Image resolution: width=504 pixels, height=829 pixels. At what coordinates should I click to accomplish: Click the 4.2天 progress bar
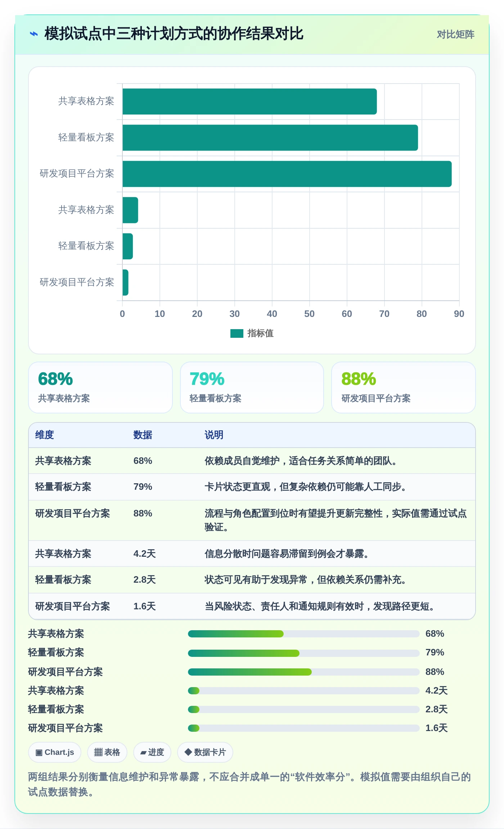[303, 690]
